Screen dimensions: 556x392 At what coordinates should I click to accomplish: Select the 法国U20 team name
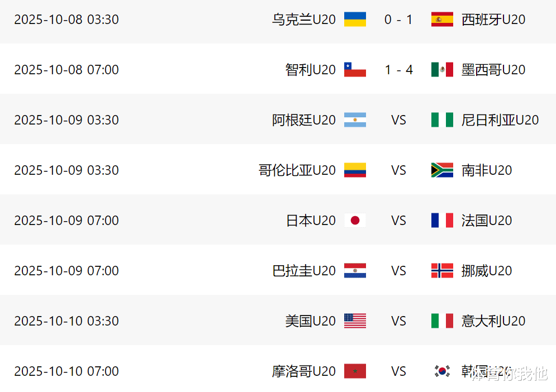pos(487,221)
